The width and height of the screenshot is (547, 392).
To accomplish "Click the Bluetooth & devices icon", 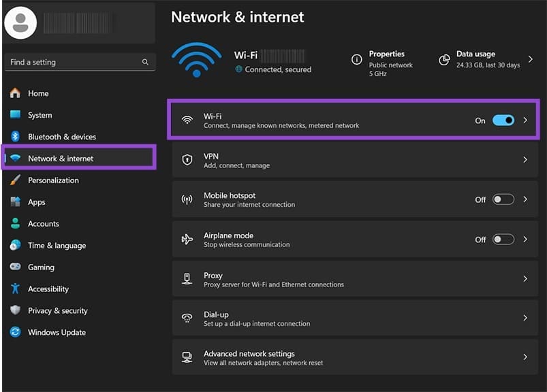I will [x=15, y=137].
